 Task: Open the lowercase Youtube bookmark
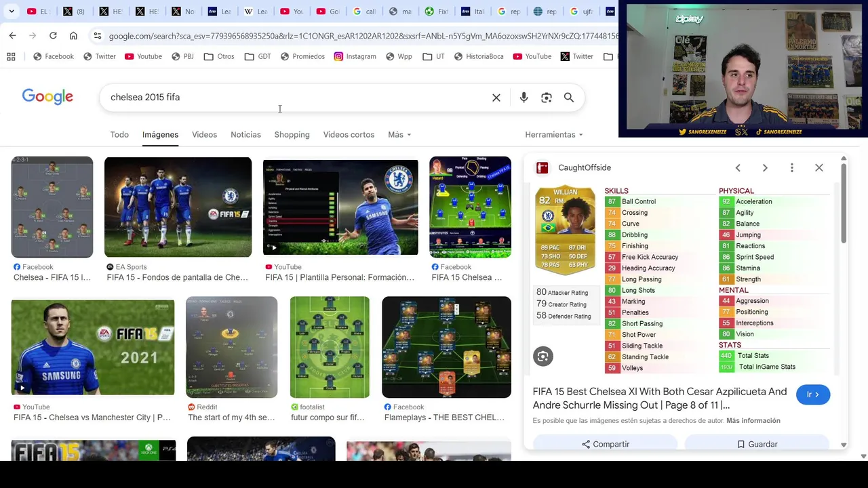(143, 56)
